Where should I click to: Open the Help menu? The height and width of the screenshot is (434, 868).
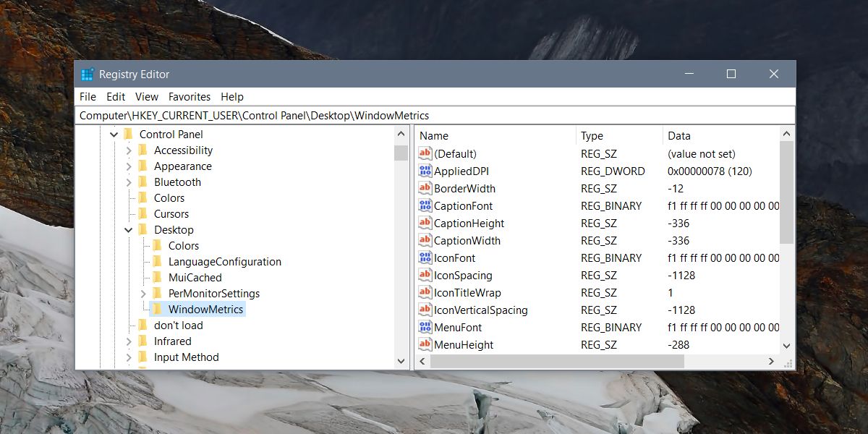tap(232, 96)
